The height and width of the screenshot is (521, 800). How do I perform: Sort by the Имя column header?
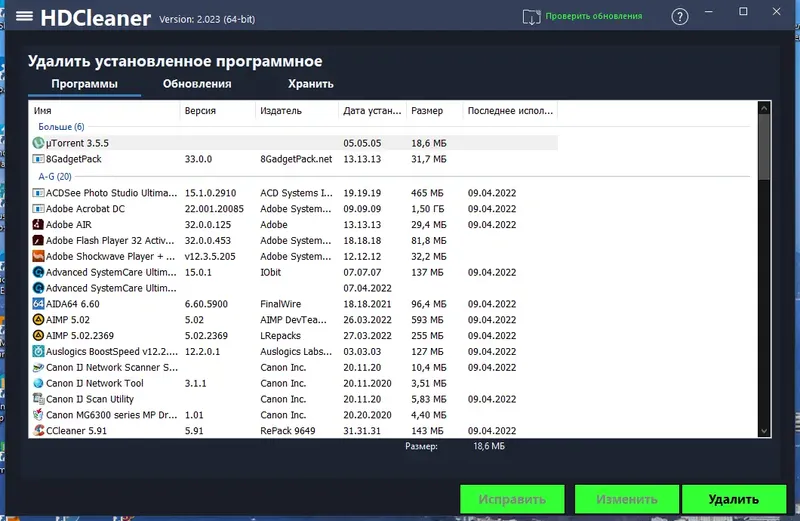point(104,111)
